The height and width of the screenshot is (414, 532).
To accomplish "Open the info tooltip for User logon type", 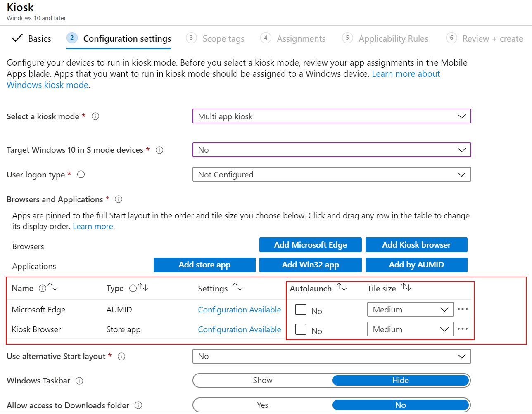I will pyautogui.click(x=81, y=174).
